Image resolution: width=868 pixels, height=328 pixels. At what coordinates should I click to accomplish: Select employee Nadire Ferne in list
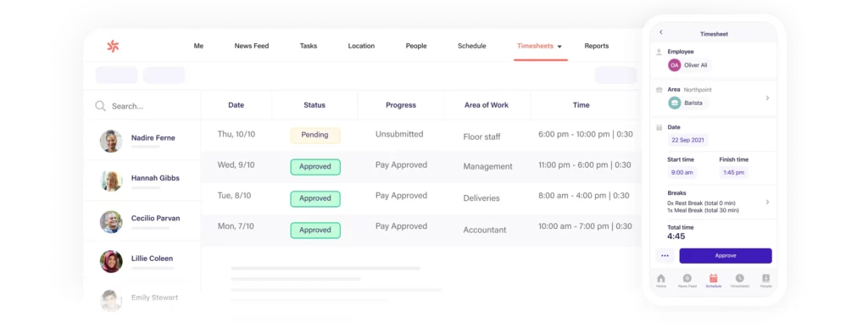tap(142, 141)
